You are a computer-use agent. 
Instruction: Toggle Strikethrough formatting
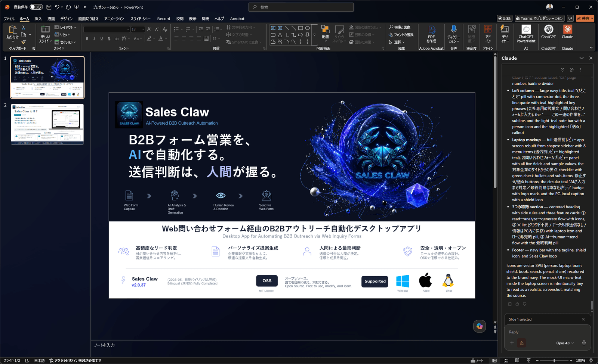(117, 38)
